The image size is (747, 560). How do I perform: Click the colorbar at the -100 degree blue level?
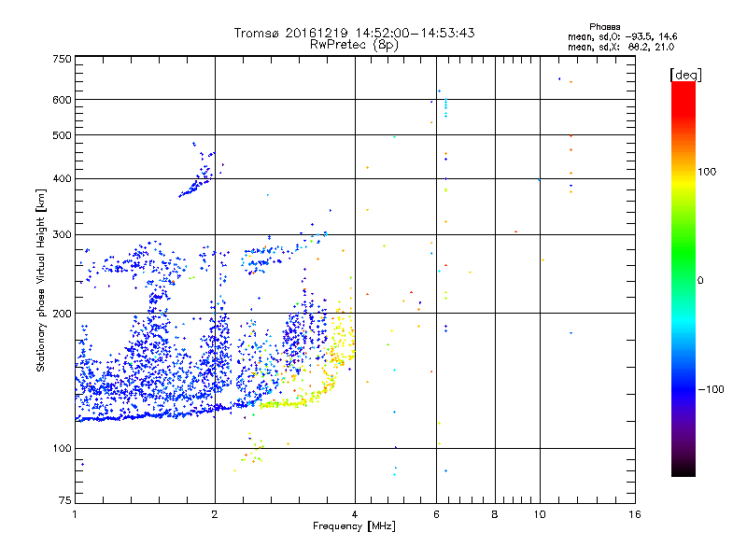tap(684, 389)
